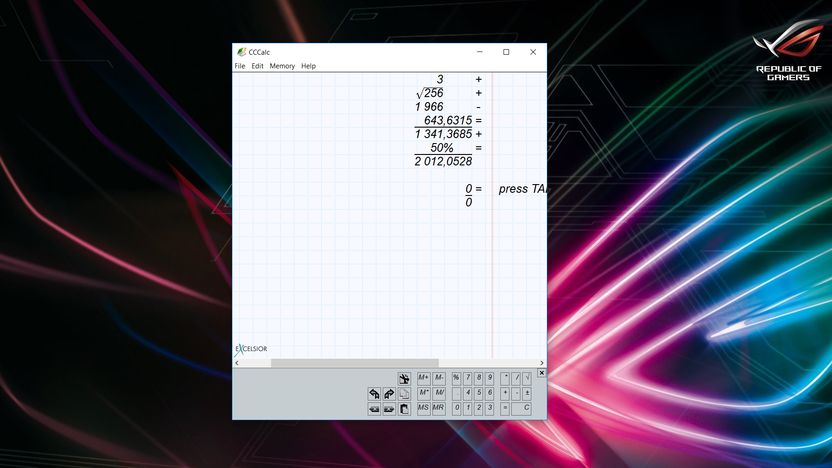Click the plus key on the keypad
This screenshot has width=832, height=468.
[x=505, y=394]
